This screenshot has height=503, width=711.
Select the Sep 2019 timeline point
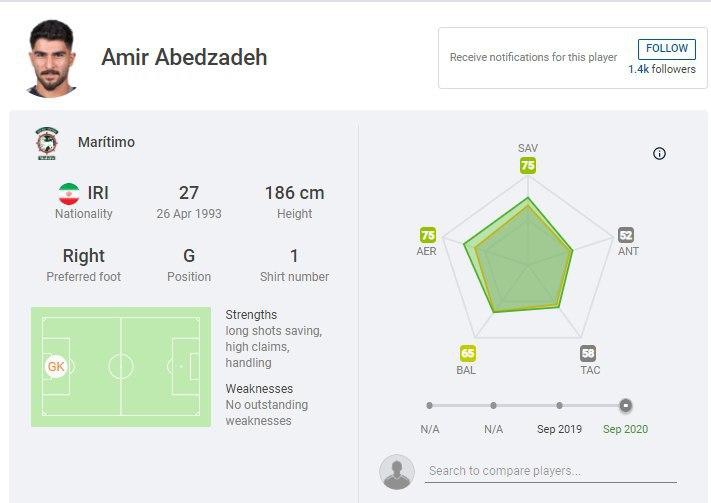pyautogui.click(x=559, y=405)
